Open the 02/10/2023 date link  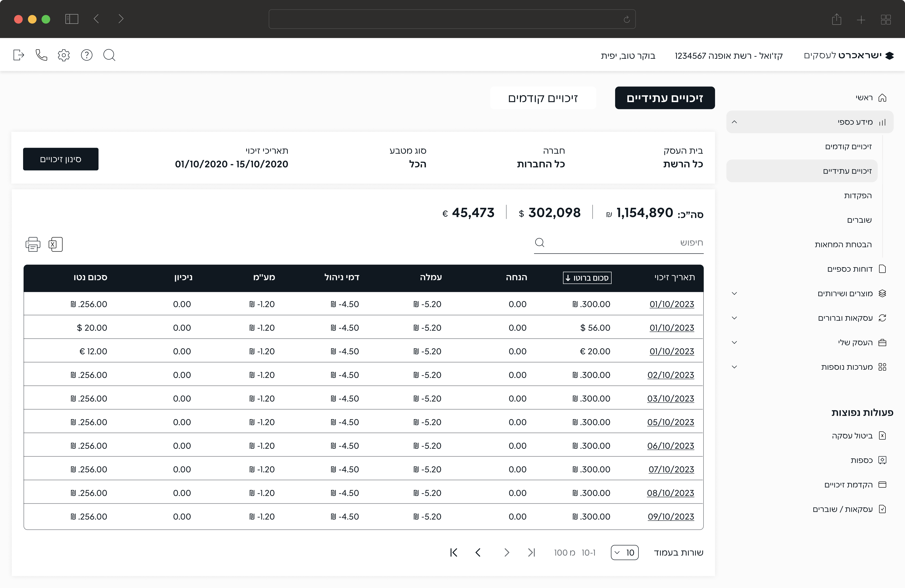(x=671, y=375)
